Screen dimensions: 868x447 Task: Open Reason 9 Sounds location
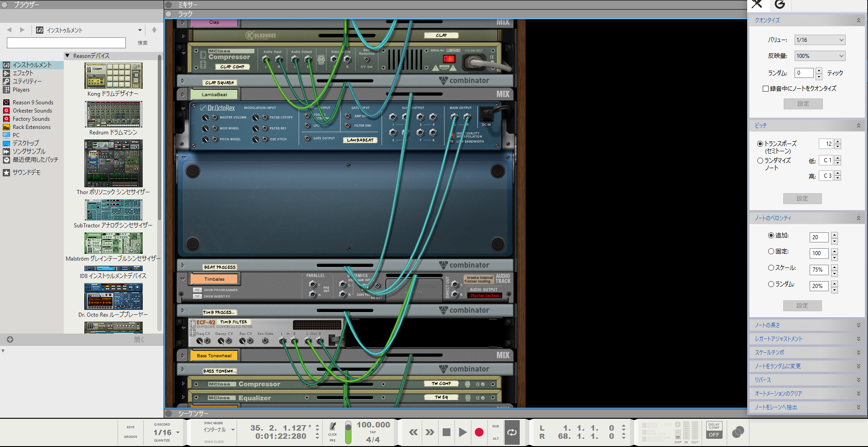[x=33, y=103]
